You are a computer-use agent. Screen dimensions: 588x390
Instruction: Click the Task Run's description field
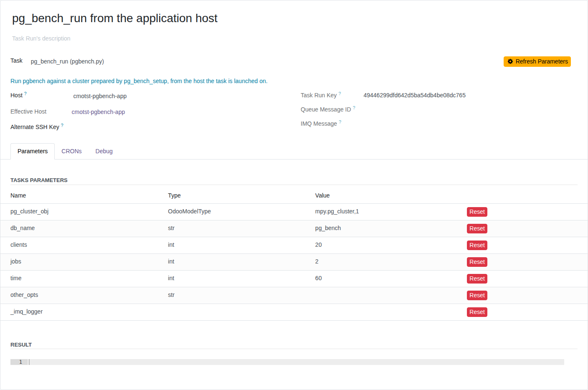[x=41, y=38]
